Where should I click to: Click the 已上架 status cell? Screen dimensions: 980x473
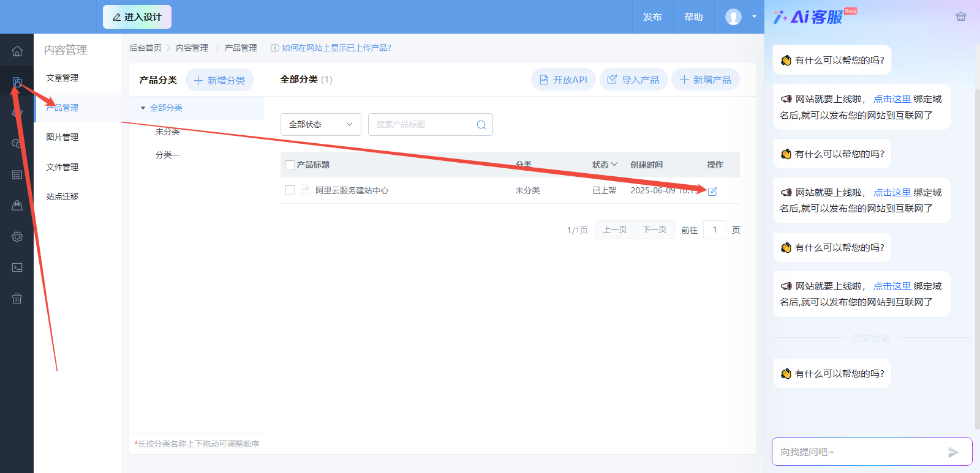coord(605,190)
